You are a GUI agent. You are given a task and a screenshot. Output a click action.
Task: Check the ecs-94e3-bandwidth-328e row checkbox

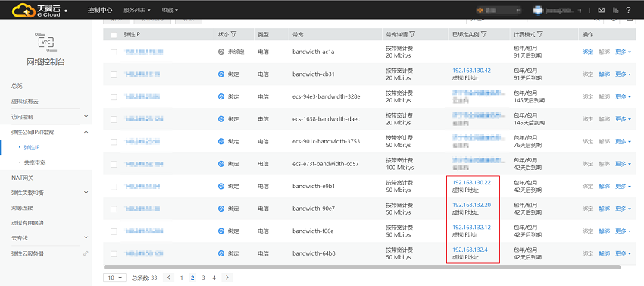(114, 96)
